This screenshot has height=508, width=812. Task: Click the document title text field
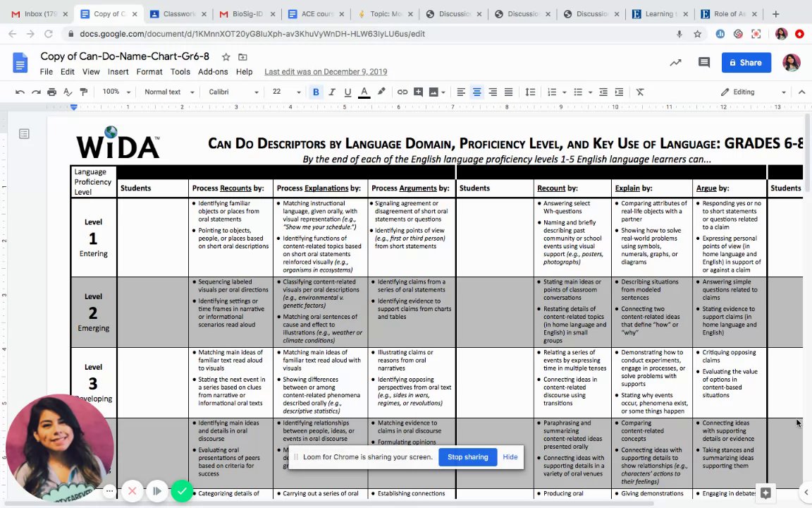point(125,56)
